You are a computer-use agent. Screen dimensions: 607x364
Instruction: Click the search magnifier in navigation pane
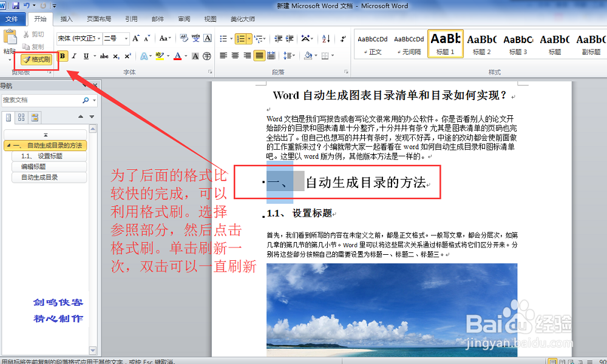(x=86, y=100)
